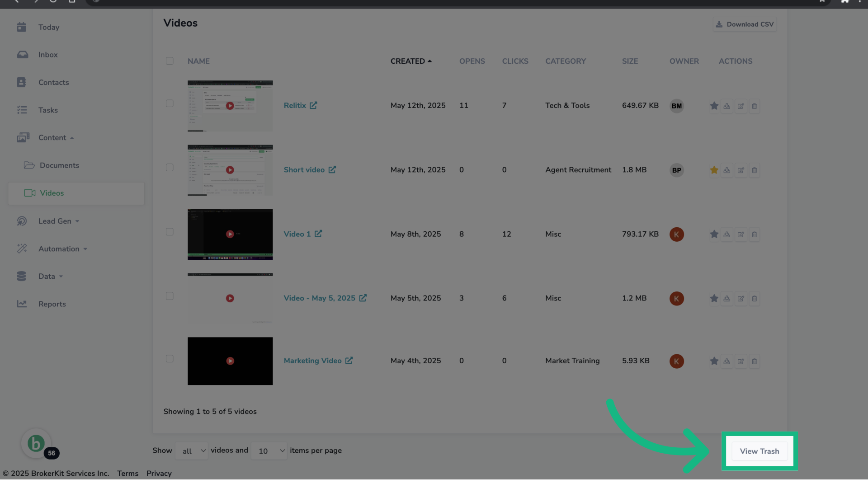Screen dimensions: 868x488
Task: Sort by the CREATED column
Action: pos(411,61)
